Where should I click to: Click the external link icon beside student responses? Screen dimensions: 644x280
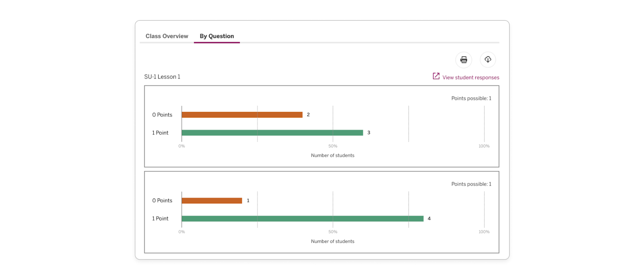436,76
